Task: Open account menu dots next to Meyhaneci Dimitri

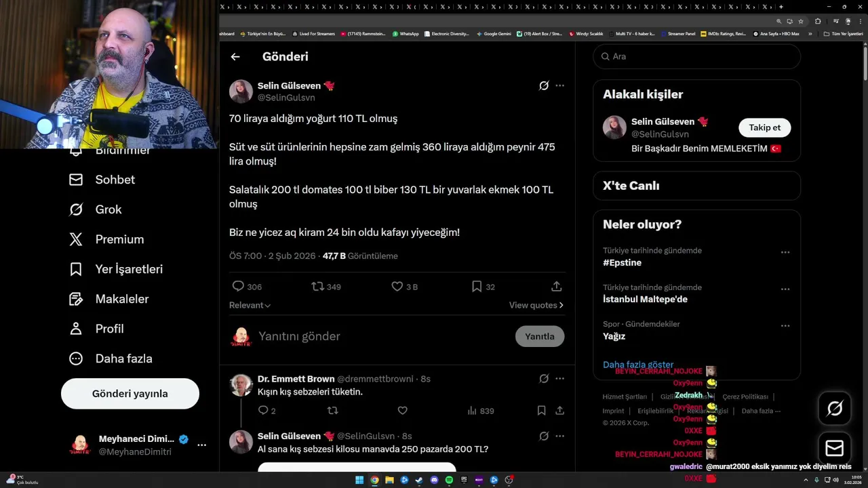Action: pyautogui.click(x=201, y=445)
